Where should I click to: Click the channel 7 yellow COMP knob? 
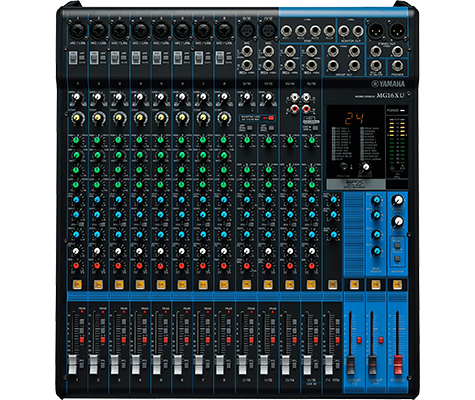pos(203,118)
